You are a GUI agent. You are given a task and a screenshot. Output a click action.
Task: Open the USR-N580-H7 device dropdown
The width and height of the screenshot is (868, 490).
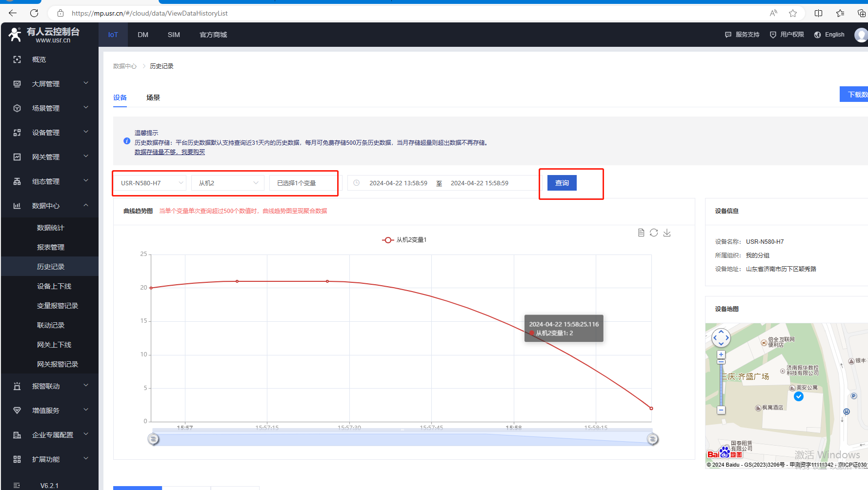152,183
